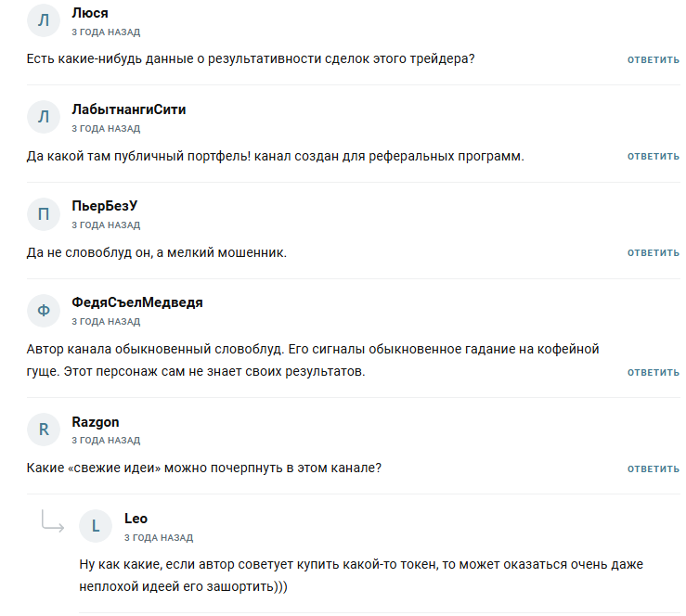The image size is (686, 616).
Task: Click Люся's avatar icon
Action: click(44, 21)
